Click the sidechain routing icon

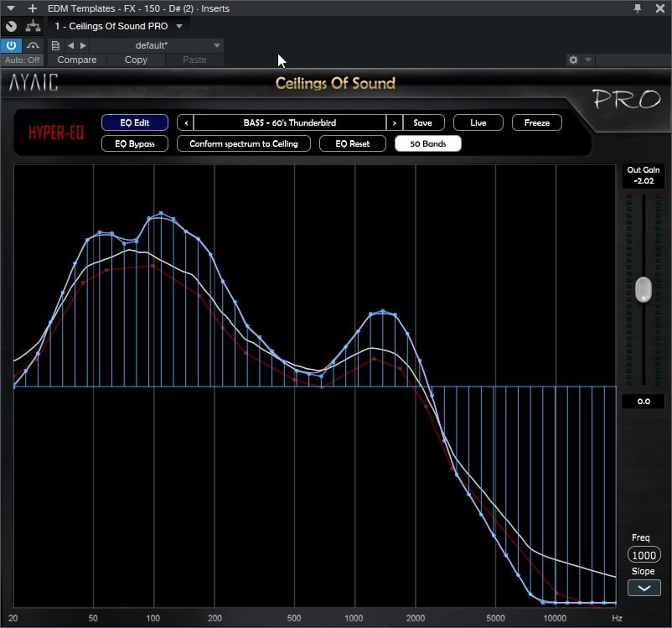[33, 26]
